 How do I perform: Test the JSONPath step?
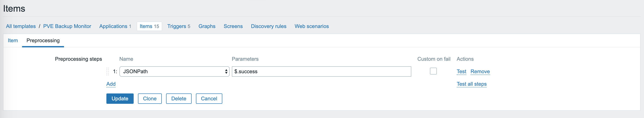(461, 72)
